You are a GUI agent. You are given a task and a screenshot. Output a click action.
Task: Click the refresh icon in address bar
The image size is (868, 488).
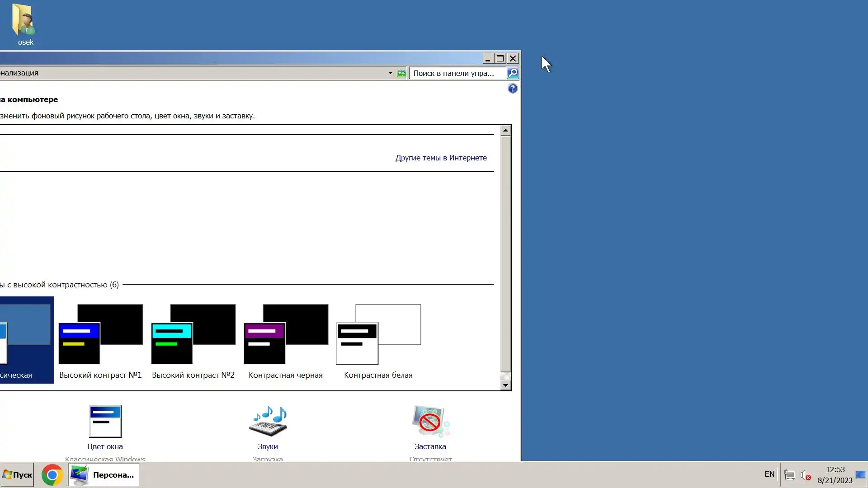pos(401,73)
